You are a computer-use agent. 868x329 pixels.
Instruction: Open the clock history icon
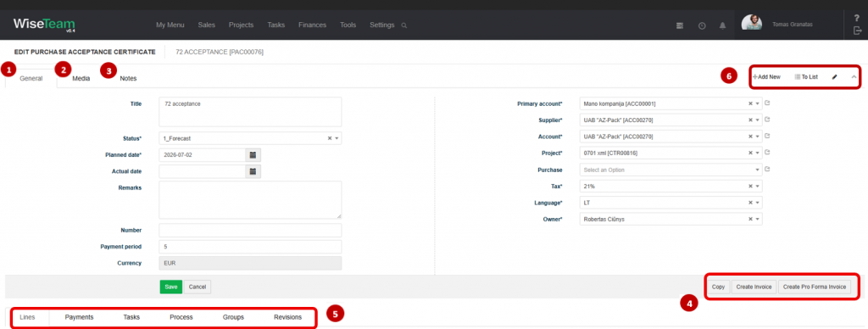[702, 25]
